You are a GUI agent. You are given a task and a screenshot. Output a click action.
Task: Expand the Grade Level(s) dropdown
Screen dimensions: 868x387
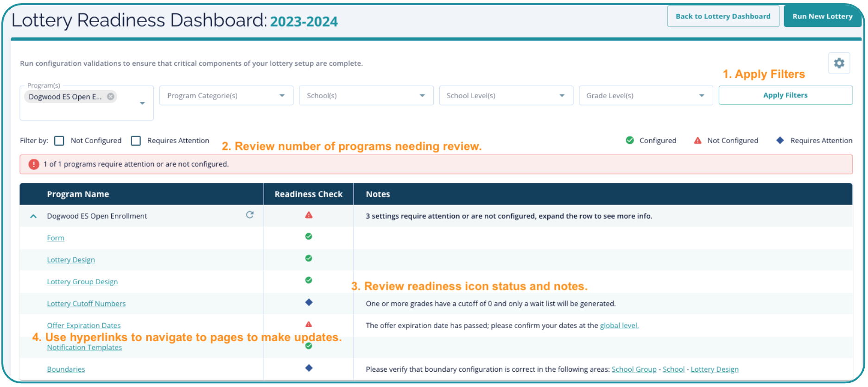[x=645, y=96]
